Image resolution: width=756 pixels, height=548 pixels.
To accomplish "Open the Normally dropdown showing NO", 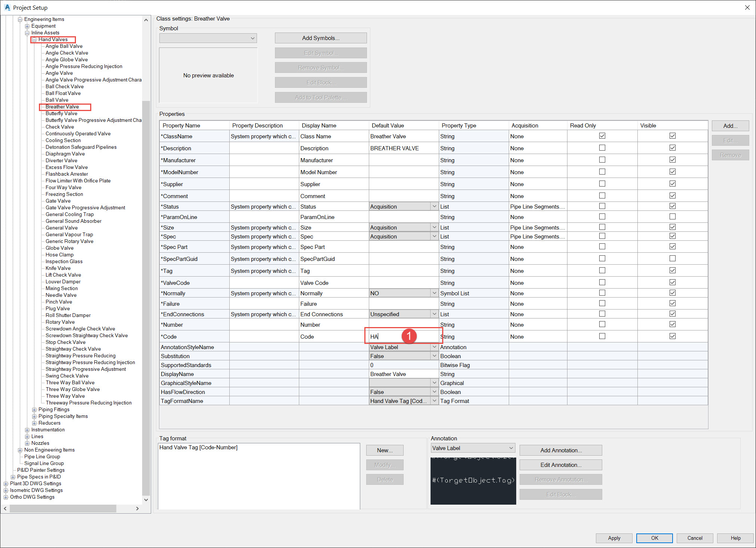I will (x=434, y=293).
